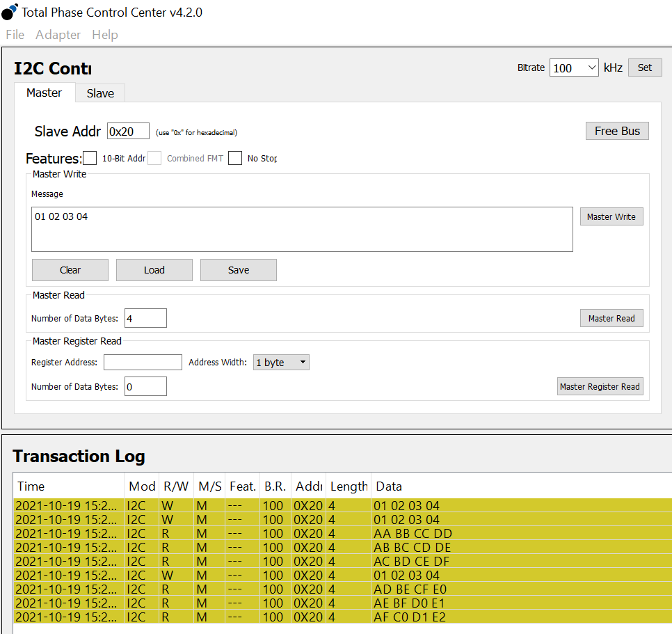Enable the No Stop checkbox
Viewport: 672px width, 634px height.
[x=235, y=158]
